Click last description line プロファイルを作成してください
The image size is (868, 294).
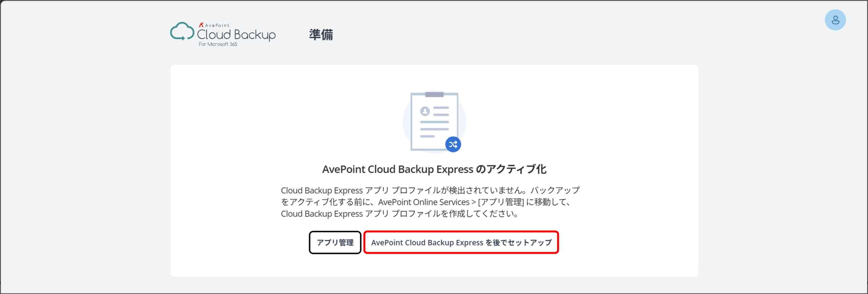(x=399, y=214)
